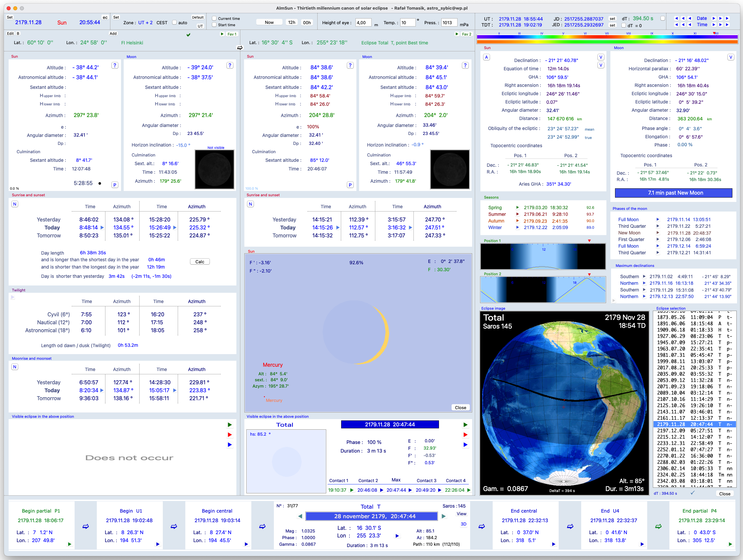Close the Sun crescent view panel
The height and width of the screenshot is (560, 743).
[x=460, y=407]
